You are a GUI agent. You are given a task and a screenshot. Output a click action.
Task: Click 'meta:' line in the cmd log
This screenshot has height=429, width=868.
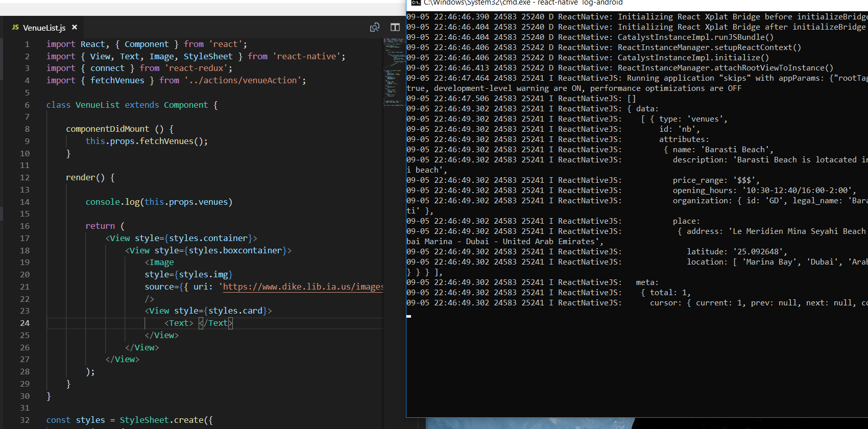[647, 282]
